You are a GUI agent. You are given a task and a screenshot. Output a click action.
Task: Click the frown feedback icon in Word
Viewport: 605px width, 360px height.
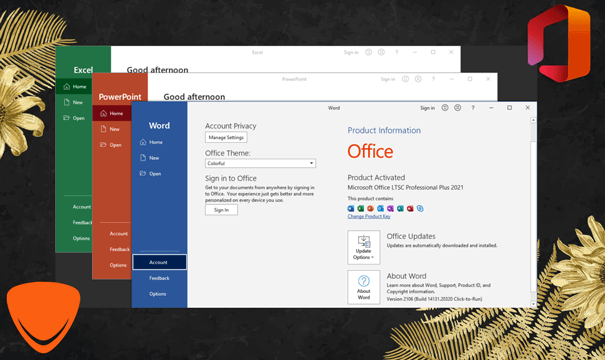point(458,108)
